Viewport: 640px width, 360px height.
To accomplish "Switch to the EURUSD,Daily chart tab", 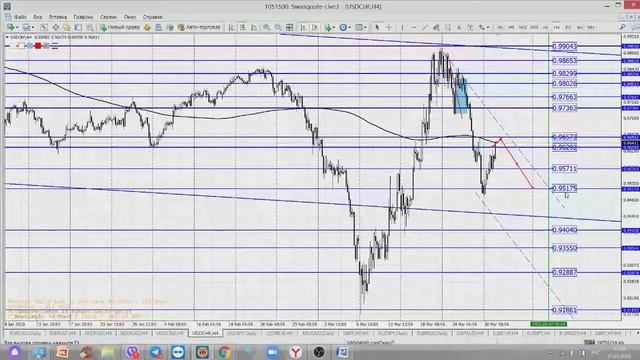I will (x=25, y=333).
